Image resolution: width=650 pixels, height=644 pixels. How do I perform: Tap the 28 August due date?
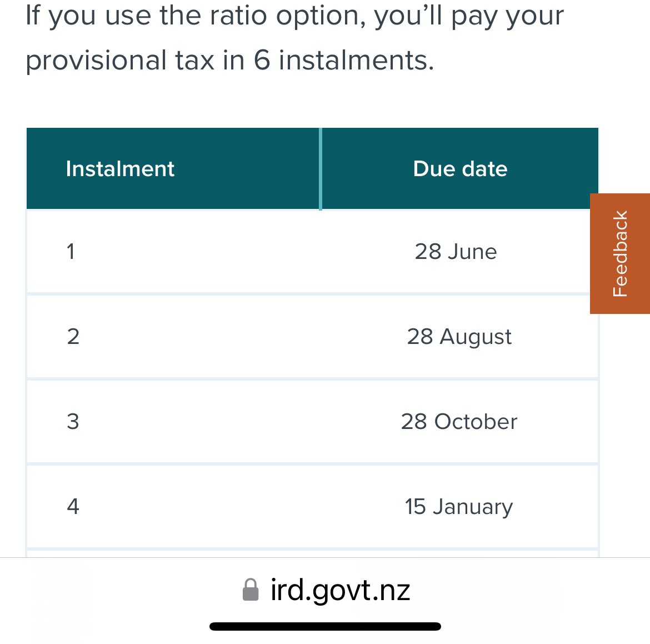click(x=459, y=337)
